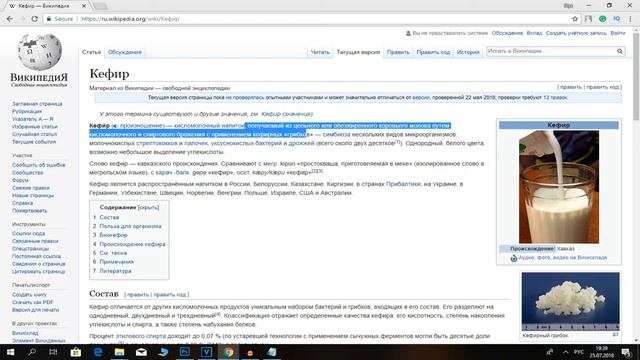The image size is (640, 360).
Task: Launch Microsoft Edge from the taskbar
Action: (98, 352)
